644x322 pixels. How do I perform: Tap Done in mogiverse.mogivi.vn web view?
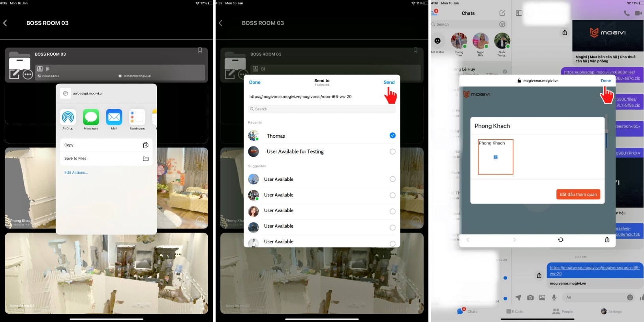tap(606, 80)
